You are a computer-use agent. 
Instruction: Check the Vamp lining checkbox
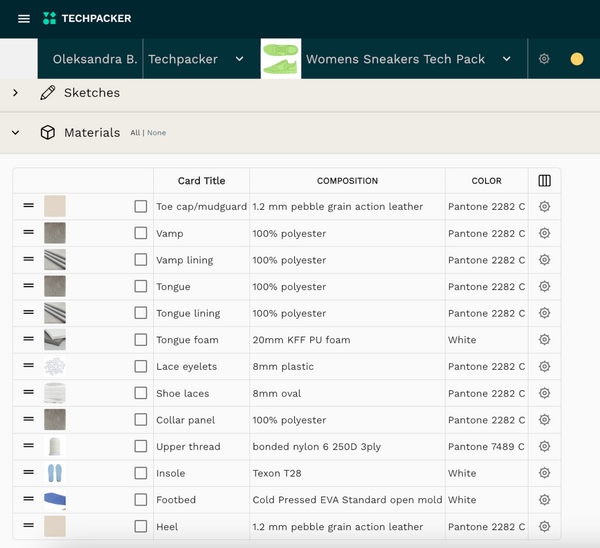[x=141, y=260]
